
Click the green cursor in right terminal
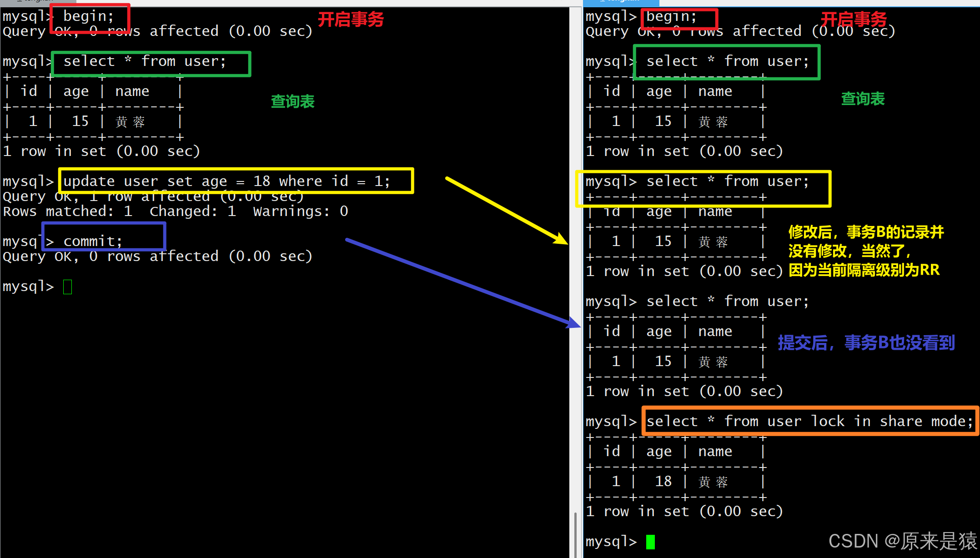point(650,542)
